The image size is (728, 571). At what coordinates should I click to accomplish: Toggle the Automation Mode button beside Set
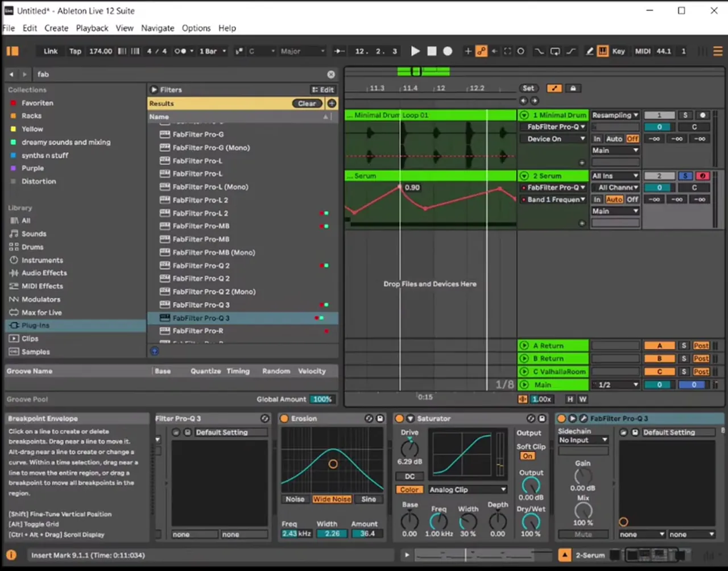(555, 88)
